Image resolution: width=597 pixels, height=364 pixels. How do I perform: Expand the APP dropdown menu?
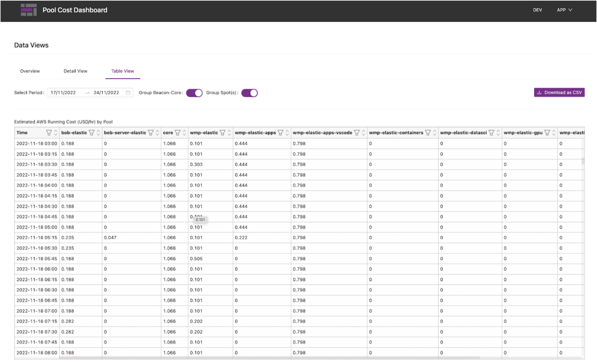coord(565,10)
